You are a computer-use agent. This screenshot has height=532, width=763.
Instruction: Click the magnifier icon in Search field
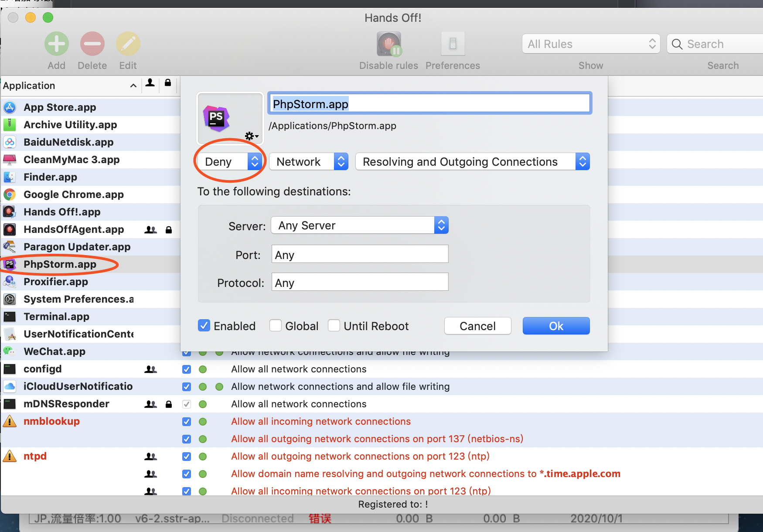(x=677, y=44)
